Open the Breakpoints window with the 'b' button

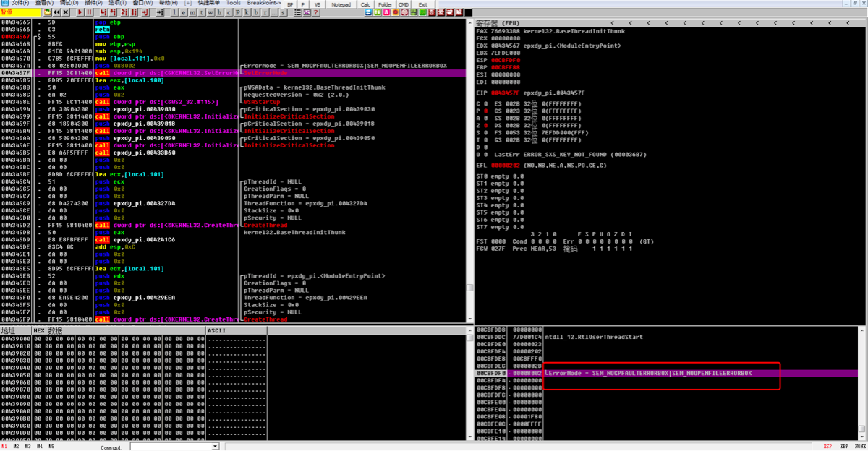pyautogui.click(x=256, y=12)
